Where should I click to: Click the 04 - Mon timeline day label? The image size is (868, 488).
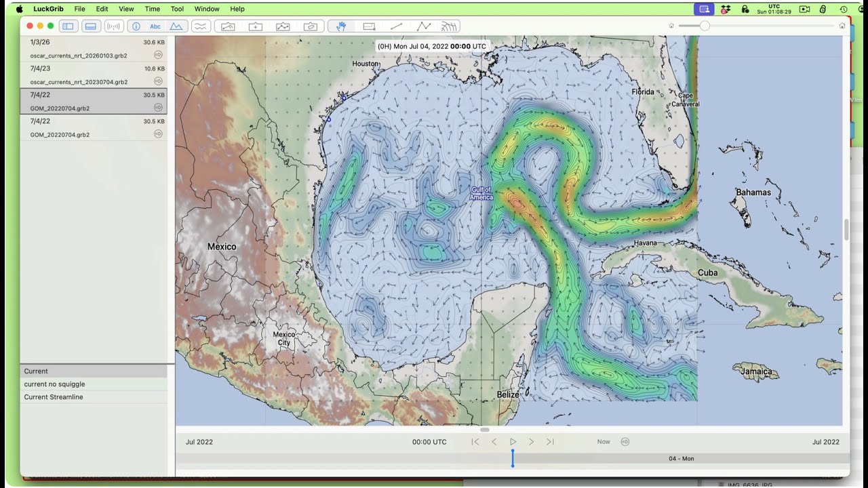coord(681,459)
